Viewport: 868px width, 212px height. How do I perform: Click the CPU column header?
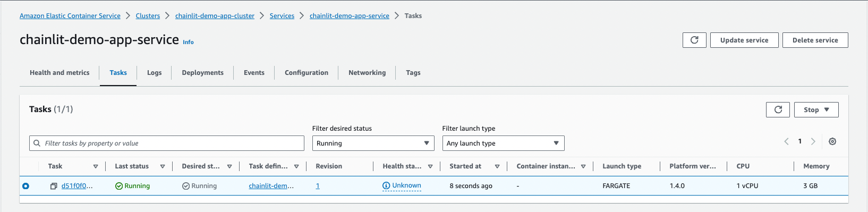tap(743, 166)
